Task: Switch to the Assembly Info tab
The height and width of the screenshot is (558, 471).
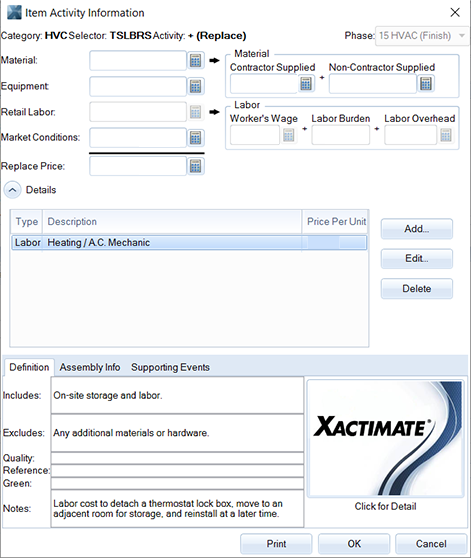Action: pos(90,367)
